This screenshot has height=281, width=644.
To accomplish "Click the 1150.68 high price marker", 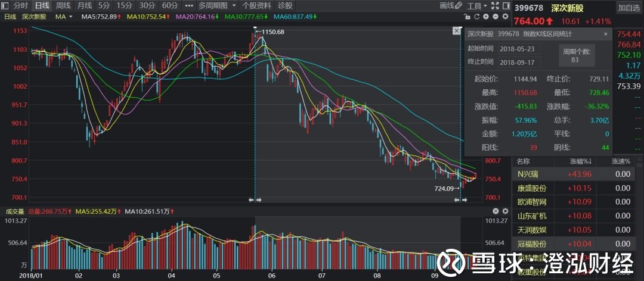I will pos(273,32).
